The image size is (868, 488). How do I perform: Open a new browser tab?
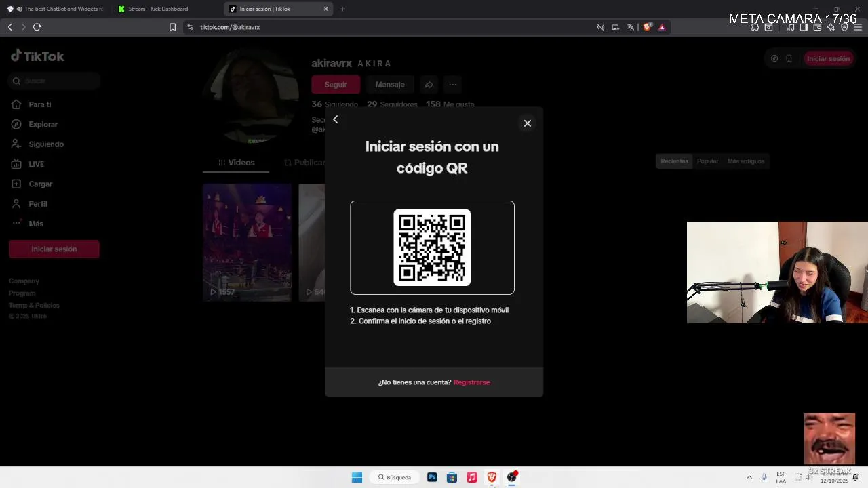pos(342,9)
